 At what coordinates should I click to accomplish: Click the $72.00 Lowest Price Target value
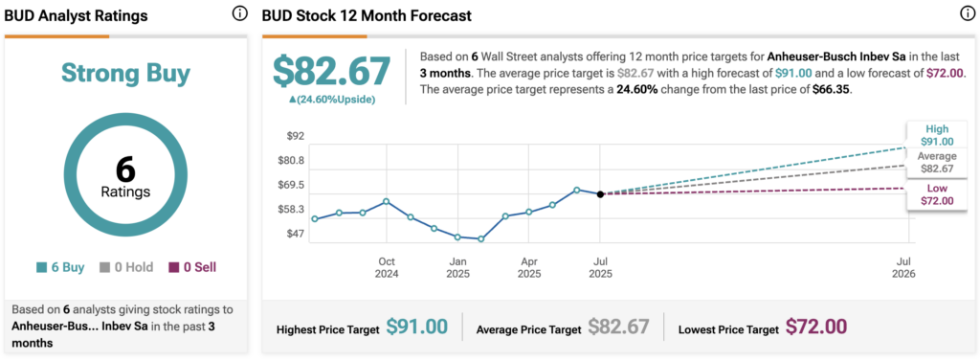(815, 327)
